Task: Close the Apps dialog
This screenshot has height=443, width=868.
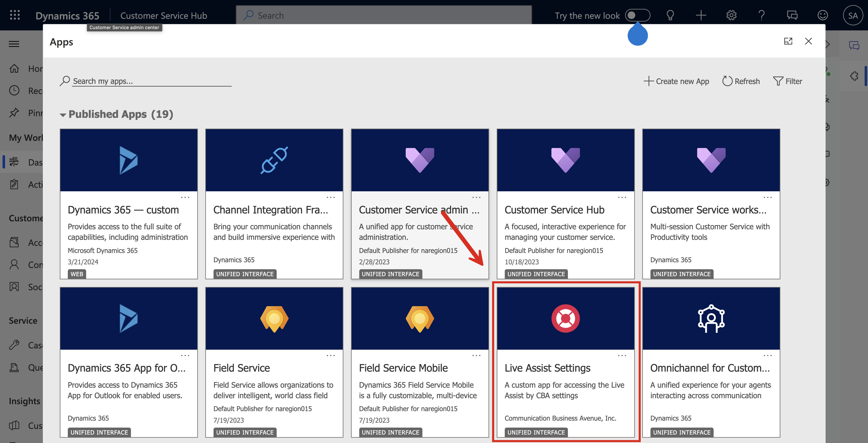Action: pyautogui.click(x=808, y=41)
